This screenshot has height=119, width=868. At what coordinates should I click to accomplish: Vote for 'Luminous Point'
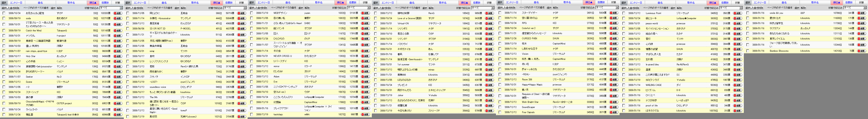(x=738, y=13)
